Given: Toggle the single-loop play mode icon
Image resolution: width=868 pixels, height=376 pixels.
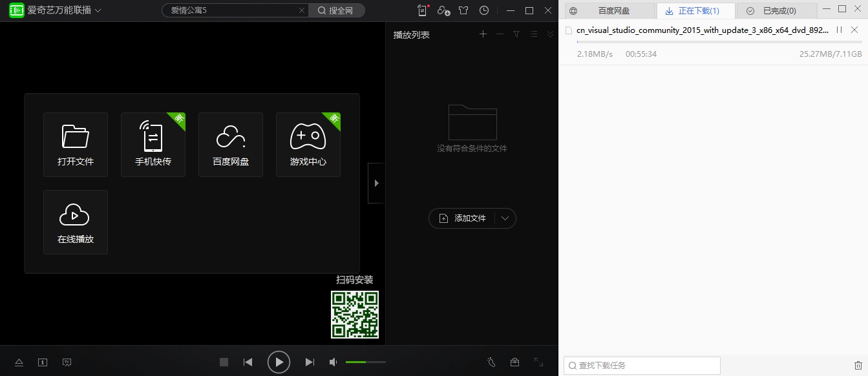Looking at the screenshot, I should pyautogui.click(x=43, y=362).
